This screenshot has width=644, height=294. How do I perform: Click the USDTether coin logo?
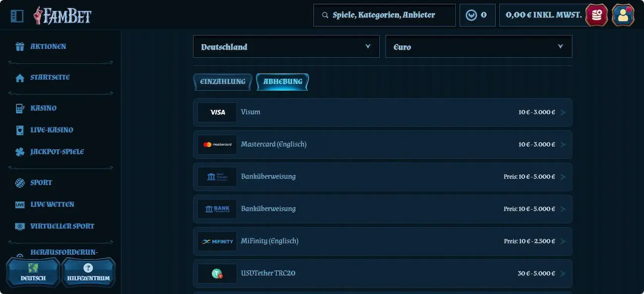click(217, 273)
